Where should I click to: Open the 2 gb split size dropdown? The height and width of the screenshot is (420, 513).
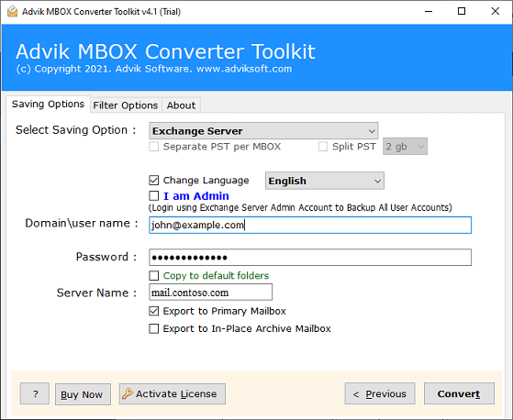click(405, 147)
